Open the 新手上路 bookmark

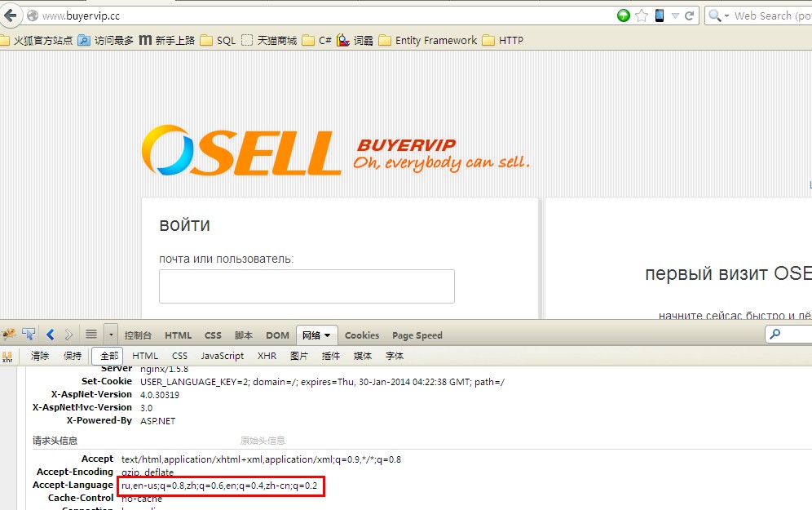pos(167,41)
